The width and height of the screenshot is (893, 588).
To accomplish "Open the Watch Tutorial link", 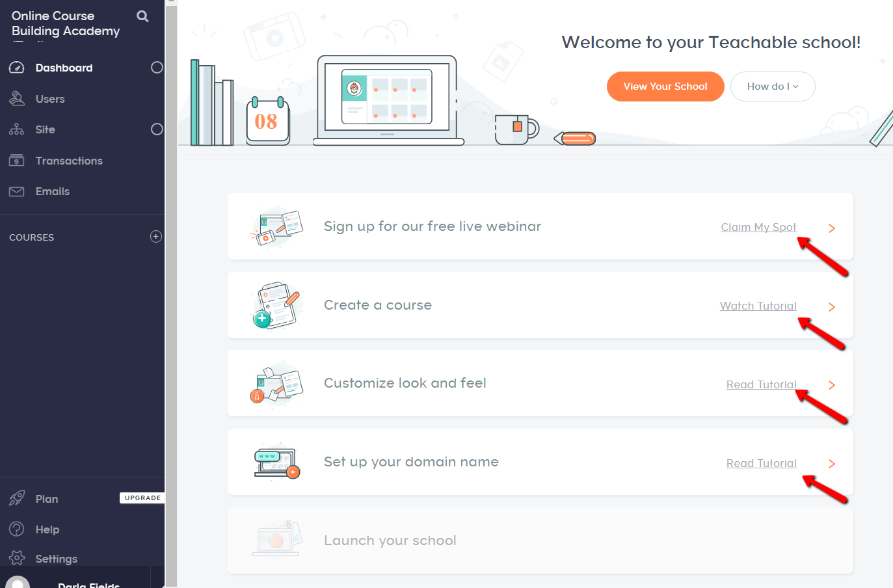I will click(x=758, y=306).
